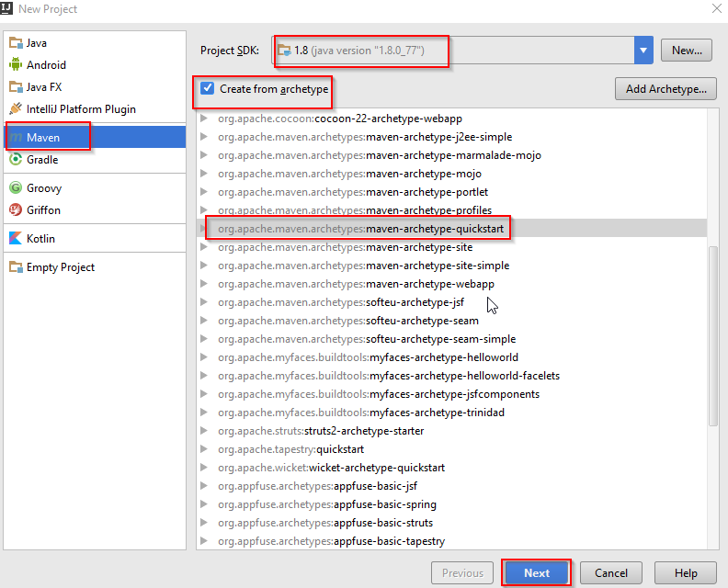Viewport: 728px width, 588px height.
Task: Click the IntelliJ Platform Plugin icon
Action: coord(16,108)
